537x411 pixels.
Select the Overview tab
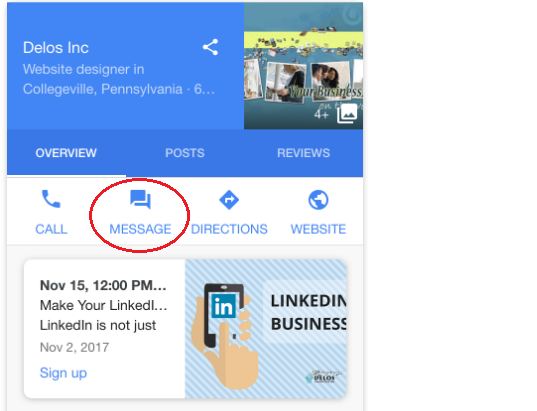coord(66,153)
